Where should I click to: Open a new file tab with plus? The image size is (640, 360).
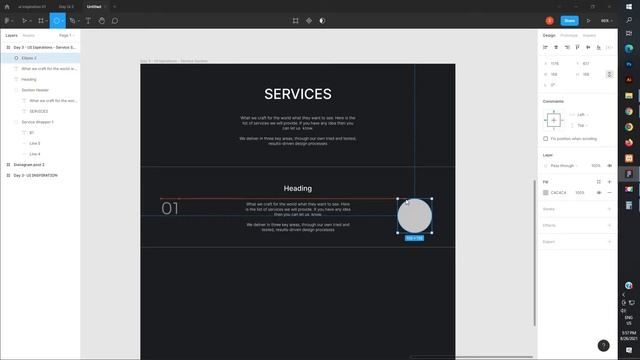click(x=114, y=7)
